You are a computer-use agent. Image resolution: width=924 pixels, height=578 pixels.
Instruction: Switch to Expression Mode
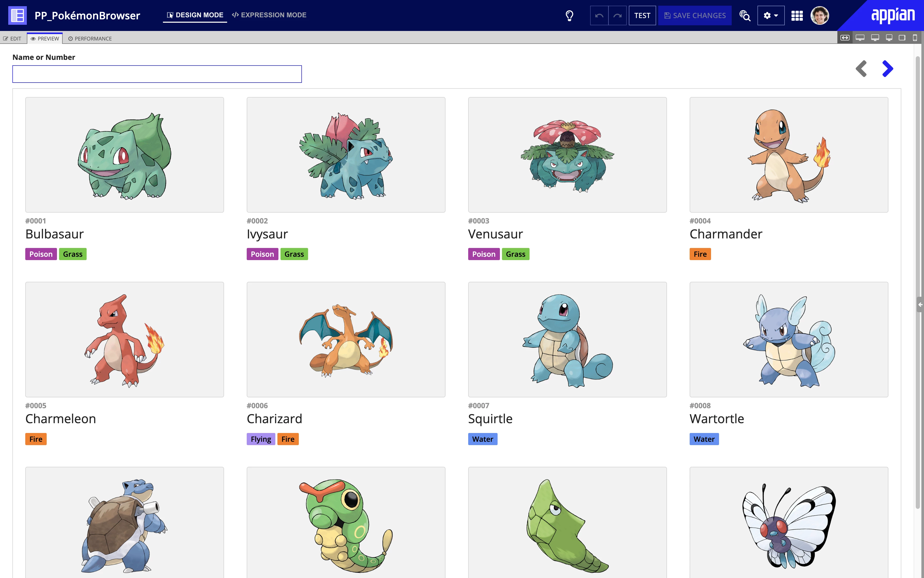(269, 15)
